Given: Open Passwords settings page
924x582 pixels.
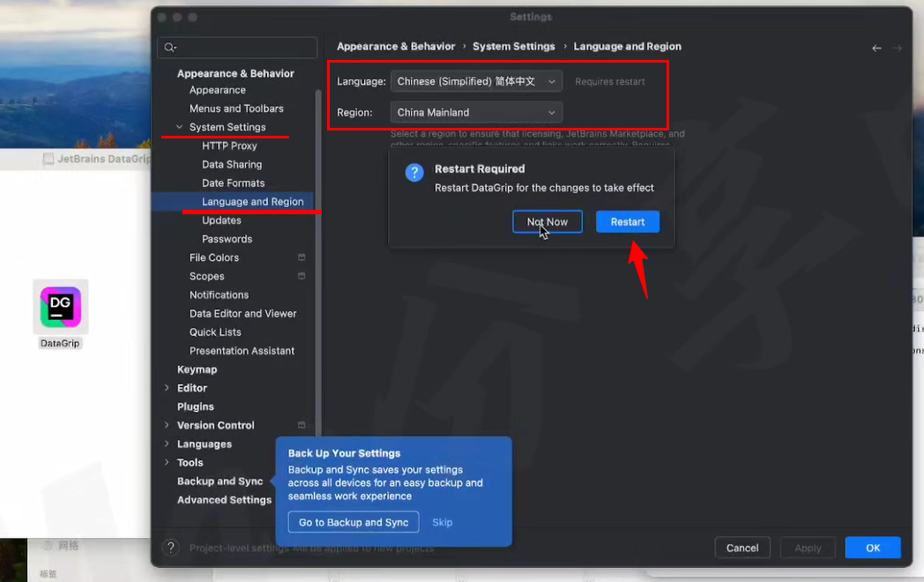Looking at the screenshot, I should 227,239.
